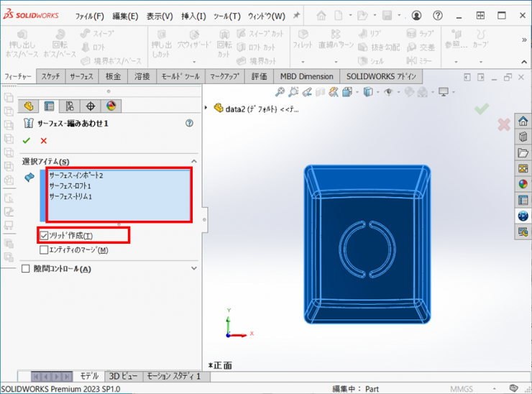Collapse the 選択アイテム section

pos(193,162)
